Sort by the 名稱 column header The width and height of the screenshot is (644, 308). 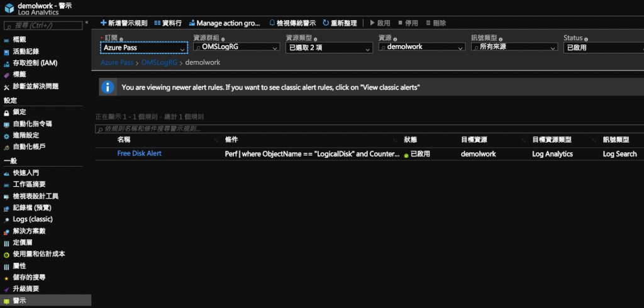pos(124,140)
